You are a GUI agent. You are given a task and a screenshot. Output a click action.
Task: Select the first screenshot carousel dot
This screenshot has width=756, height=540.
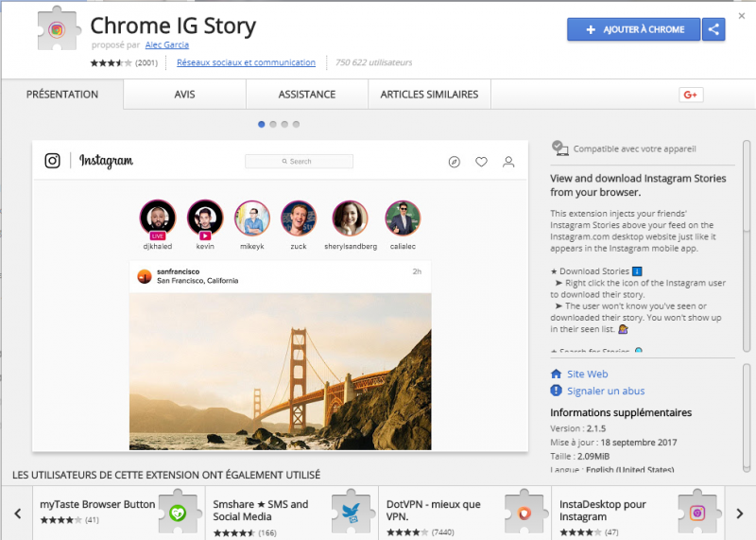(262, 125)
